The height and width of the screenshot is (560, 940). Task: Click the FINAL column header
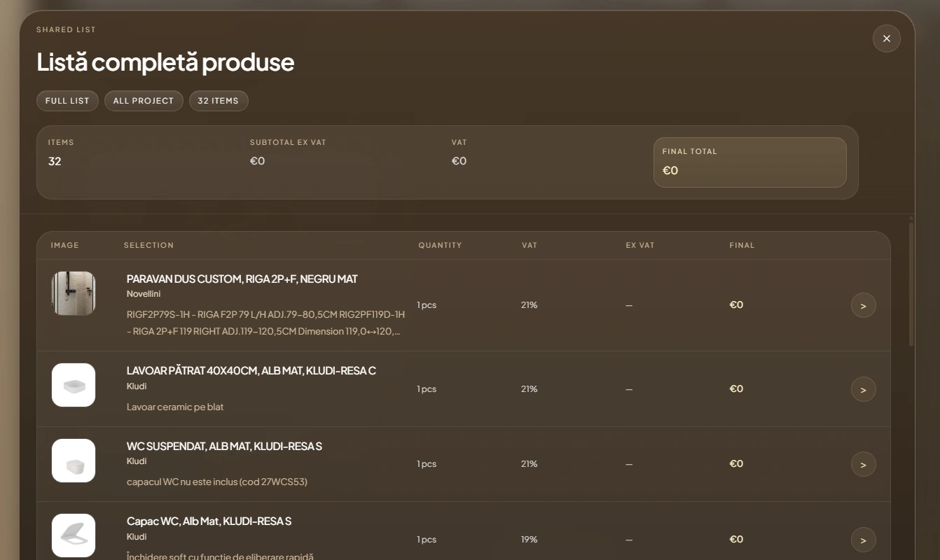point(742,245)
